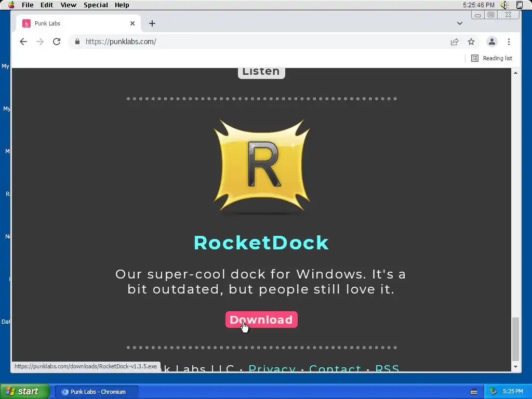Open the Chromium three-dot menu

coord(509,42)
